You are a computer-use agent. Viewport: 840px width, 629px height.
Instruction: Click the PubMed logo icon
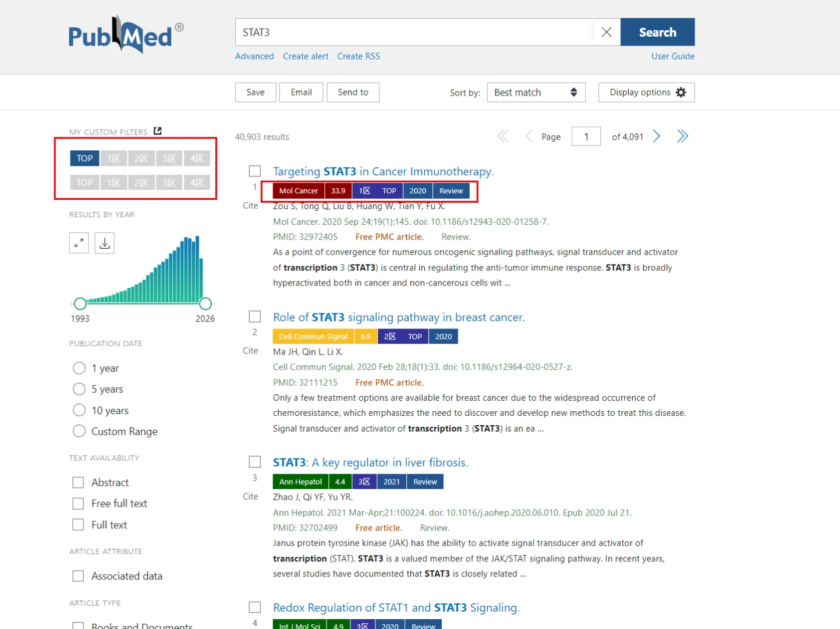pos(124,36)
